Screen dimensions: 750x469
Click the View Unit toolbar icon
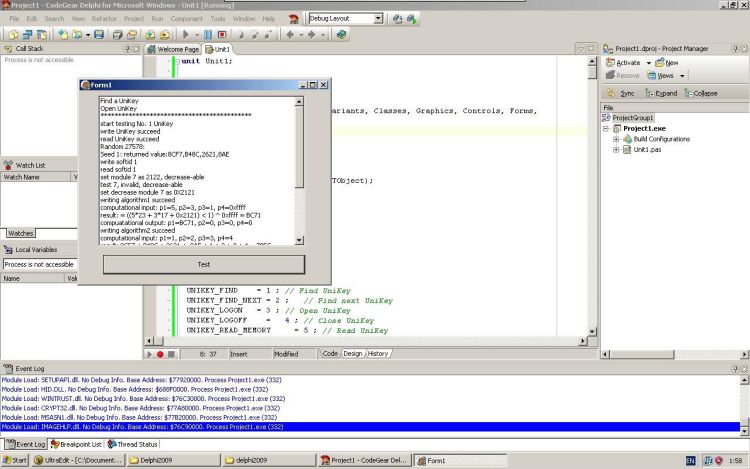tap(13, 34)
